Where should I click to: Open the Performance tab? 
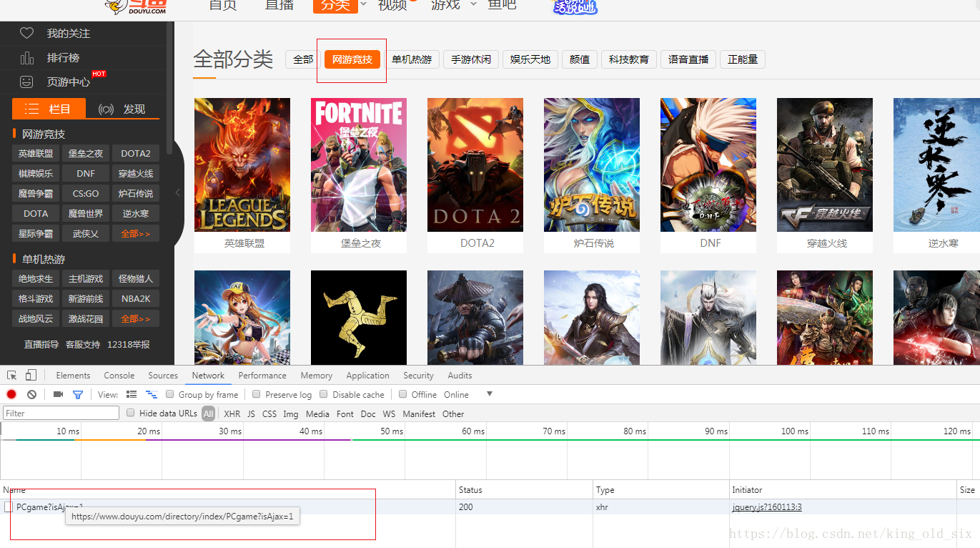[262, 375]
